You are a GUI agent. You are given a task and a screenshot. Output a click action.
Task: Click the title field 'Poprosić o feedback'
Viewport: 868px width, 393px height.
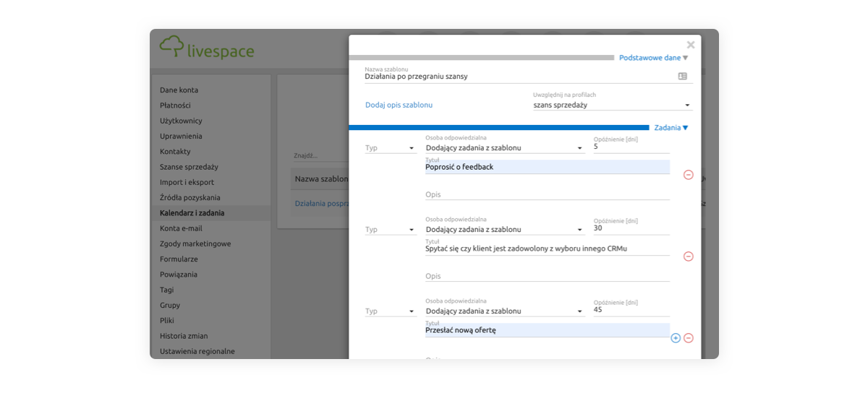click(x=548, y=167)
